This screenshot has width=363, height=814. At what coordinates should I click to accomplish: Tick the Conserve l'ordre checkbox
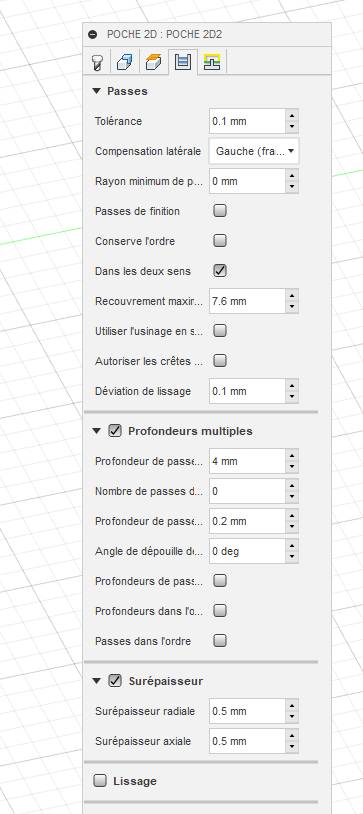[x=220, y=241]
